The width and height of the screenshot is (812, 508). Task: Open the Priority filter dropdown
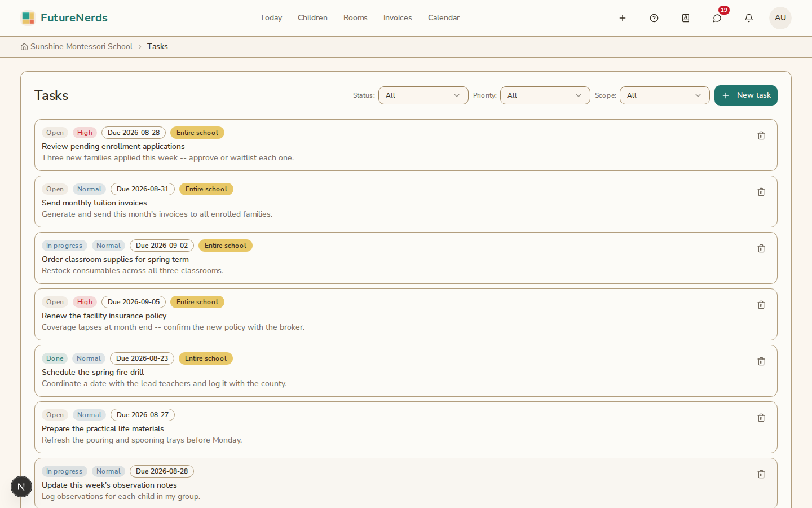545,95
